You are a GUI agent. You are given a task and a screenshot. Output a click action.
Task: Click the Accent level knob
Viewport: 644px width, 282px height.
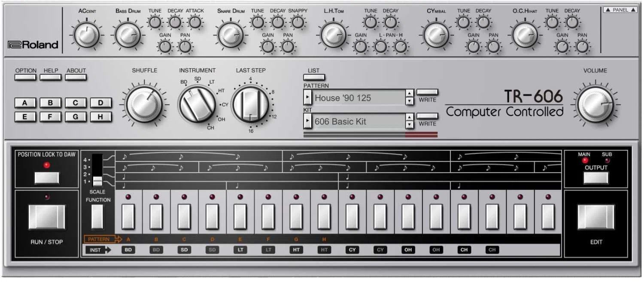(87, 35)
